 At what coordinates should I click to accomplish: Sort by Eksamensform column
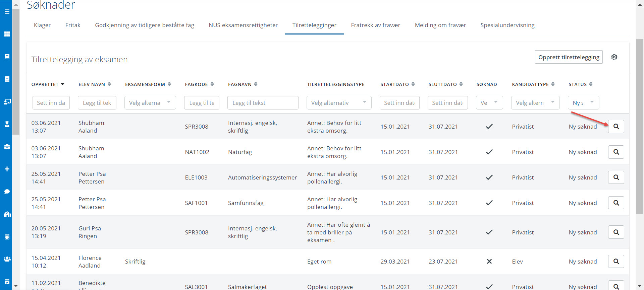coord(148,84)
